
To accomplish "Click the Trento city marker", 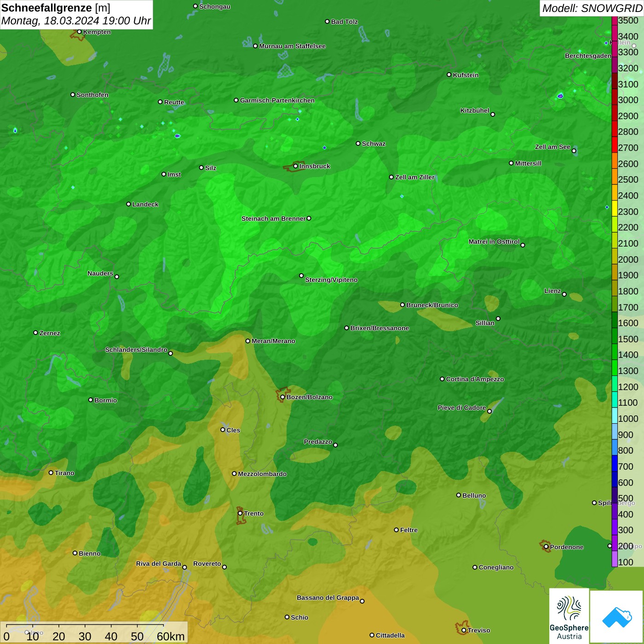I will (x=240, y=513).
